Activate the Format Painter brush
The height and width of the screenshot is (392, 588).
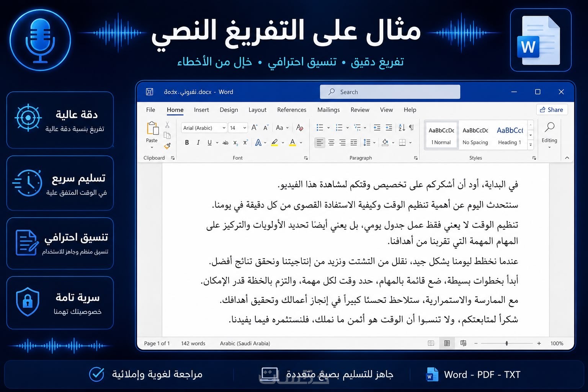click(167, 145)
